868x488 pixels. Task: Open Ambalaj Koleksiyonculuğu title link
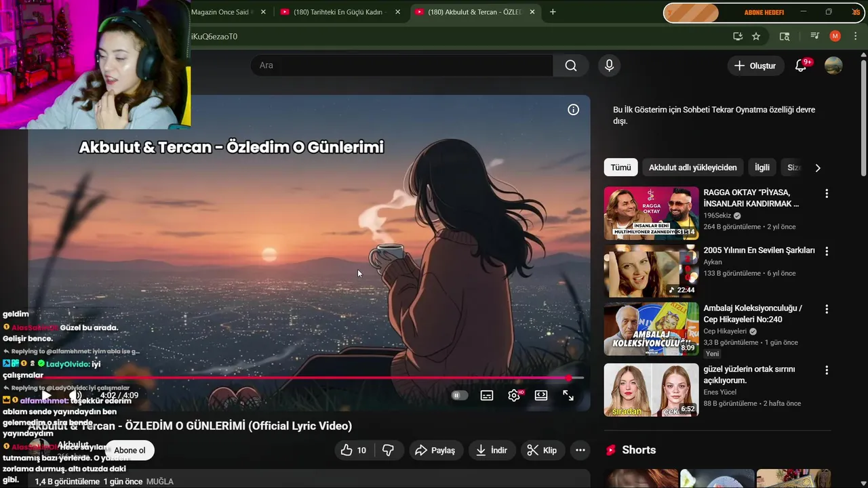pyautogui.click(x=753, y=313)
